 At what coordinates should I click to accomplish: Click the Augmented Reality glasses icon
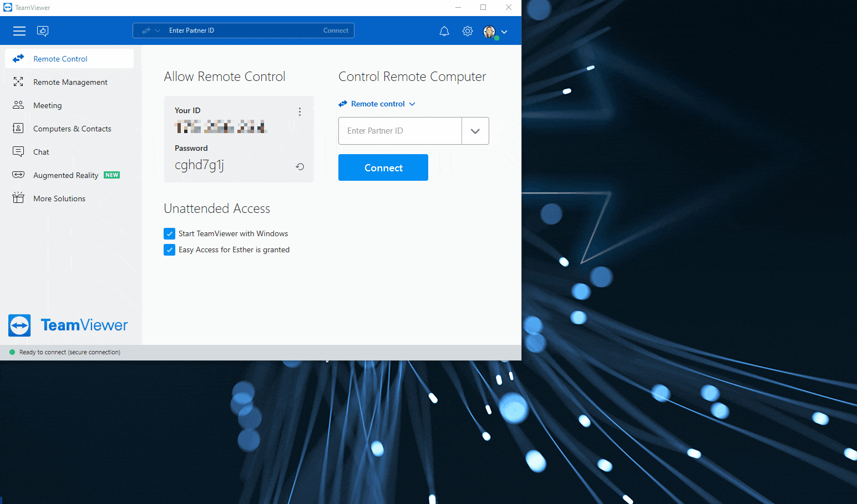18,175
